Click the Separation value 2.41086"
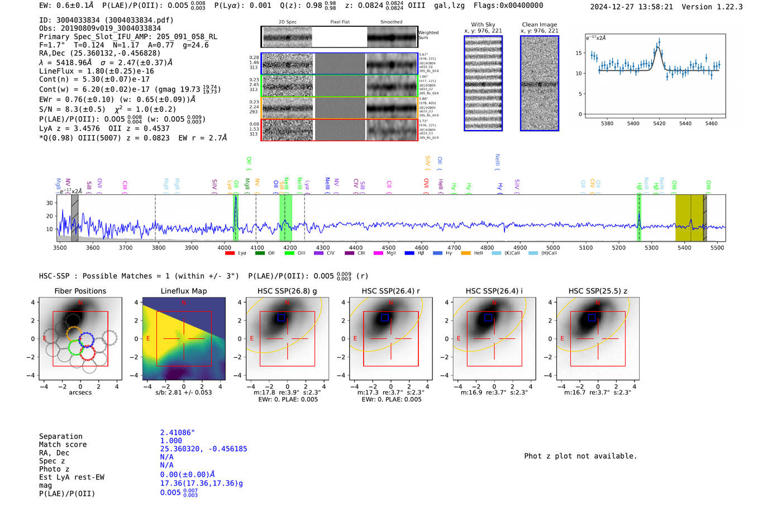Screen dimensions: 782x532 coord(178,433)
